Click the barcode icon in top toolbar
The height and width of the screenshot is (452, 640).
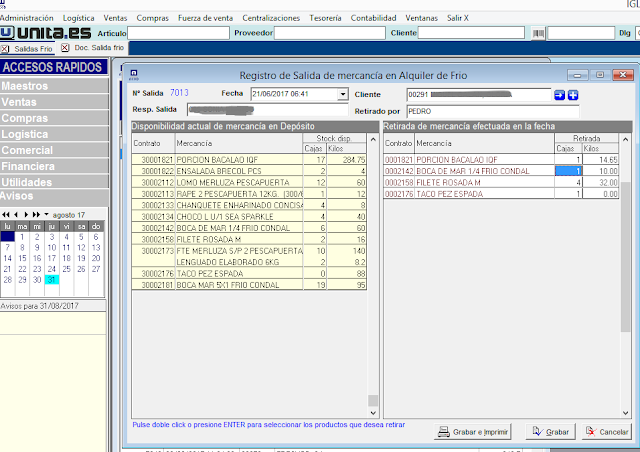pos(539,33)
